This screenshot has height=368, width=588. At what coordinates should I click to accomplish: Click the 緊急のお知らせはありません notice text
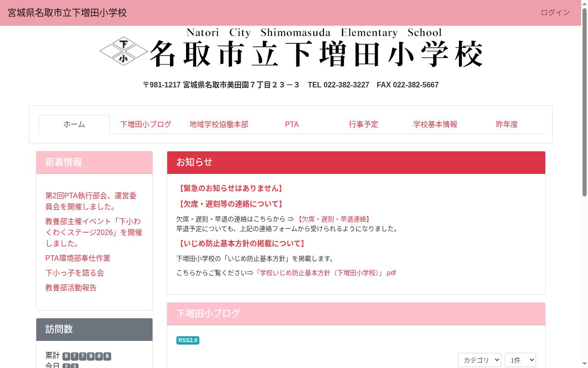(230, 188)
